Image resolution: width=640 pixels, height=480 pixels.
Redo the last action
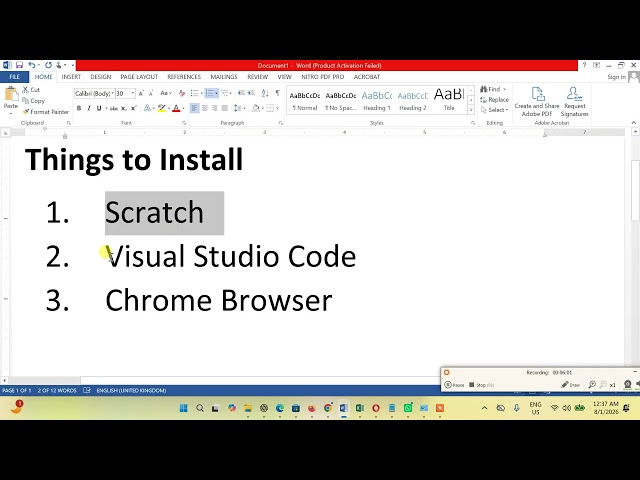48,65
